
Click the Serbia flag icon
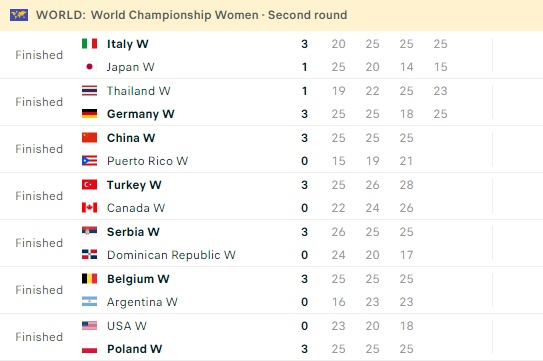(89, 231)
